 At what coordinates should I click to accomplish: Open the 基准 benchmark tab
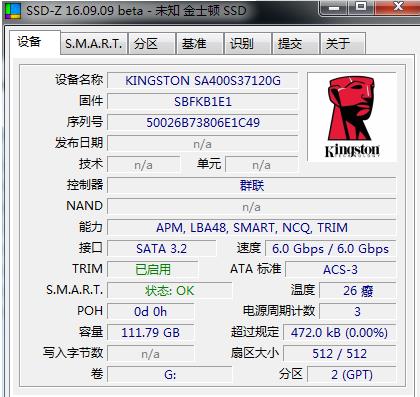(x=200, y=44)
